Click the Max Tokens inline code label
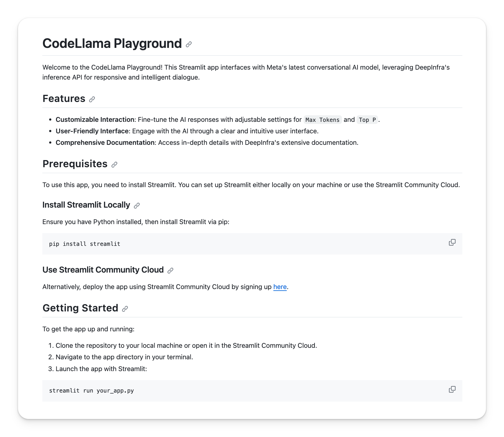This screenshot has height=437, width=504. point(322,120)
